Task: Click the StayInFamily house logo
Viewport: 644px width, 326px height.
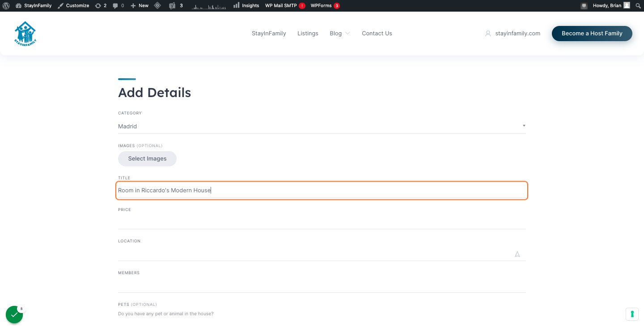Action: pyautogui.click(x=25, y=34)
